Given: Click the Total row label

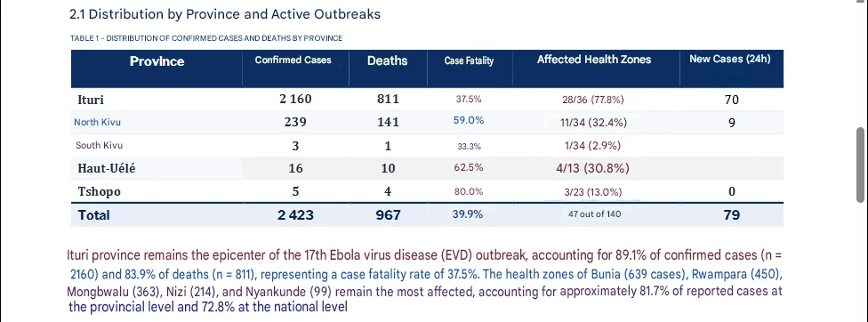Looking at the screenshot, I should (x=94, y=214).
